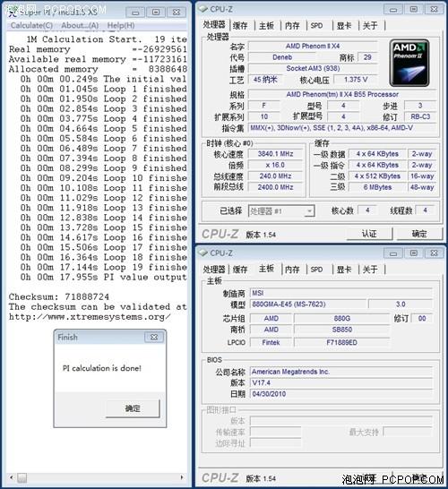Switch to 内存 tab in top CPU-Z
The width and height of the screenshot is (448, 489).
pos(292,26)
